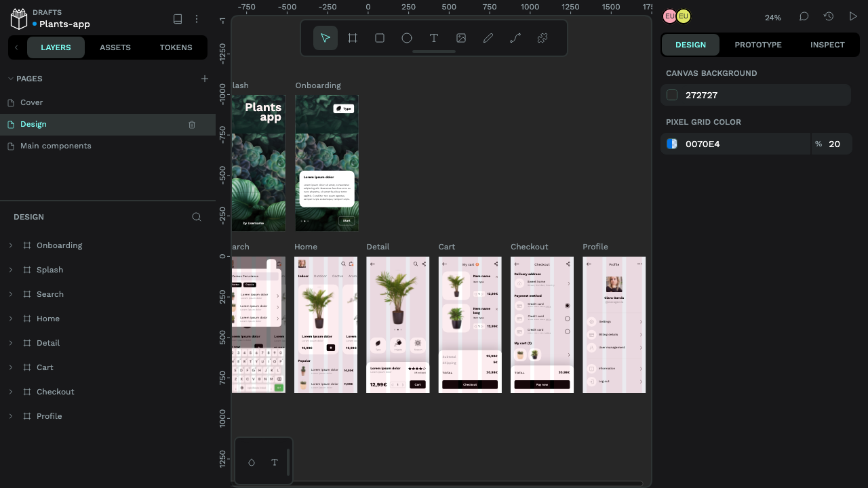This screenshot has width=868, height=488.
Task: Select the Design page row
Action: coord(108,125)
